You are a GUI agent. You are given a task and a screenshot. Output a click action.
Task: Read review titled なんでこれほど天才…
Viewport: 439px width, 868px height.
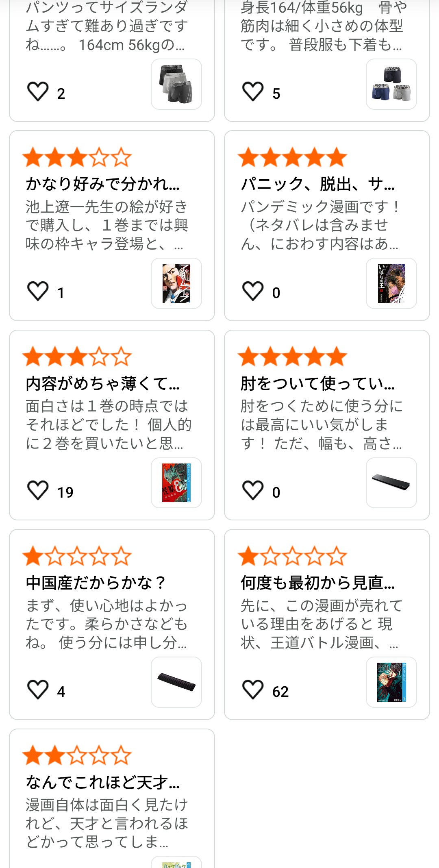pos(103,782)
